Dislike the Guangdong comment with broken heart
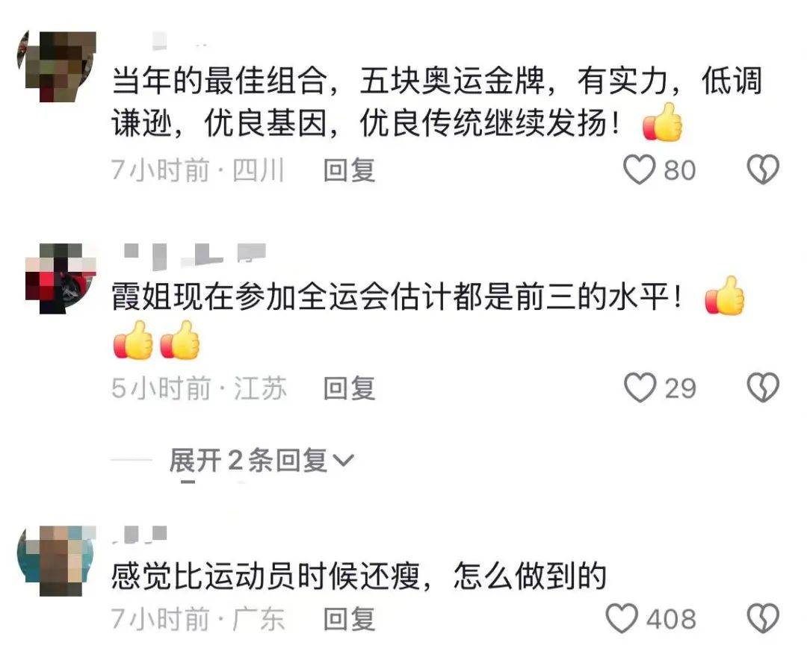This screenshot has width=807, height=672. pos(763,618)
